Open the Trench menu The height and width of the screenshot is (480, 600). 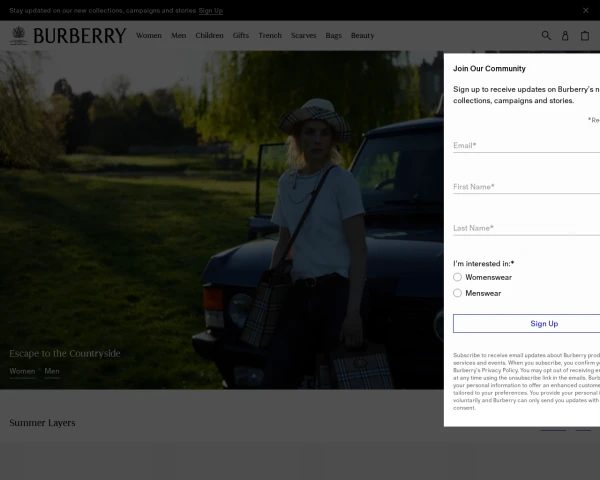click(x=270, y=36)
